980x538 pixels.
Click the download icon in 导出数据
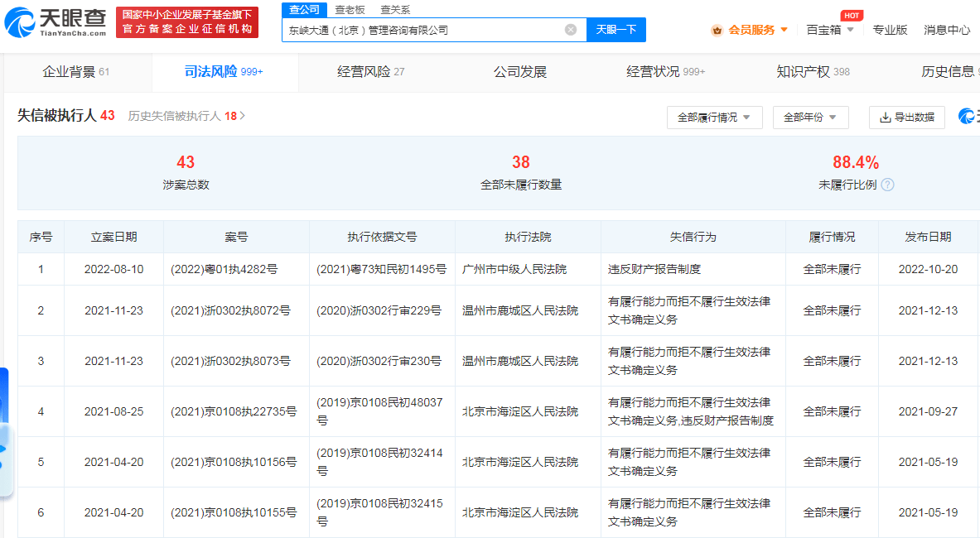coord(885,118)
